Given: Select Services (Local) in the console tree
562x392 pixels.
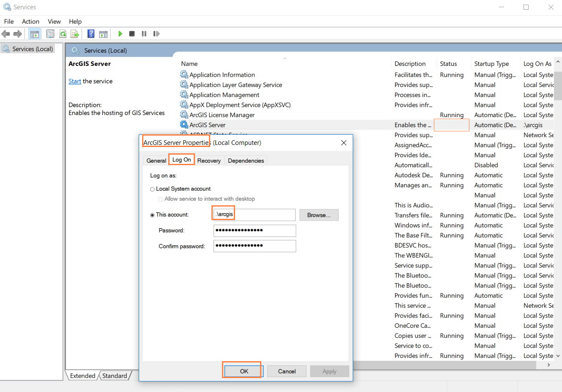Looking at the screenshot, I should click(x=33, y=49).
